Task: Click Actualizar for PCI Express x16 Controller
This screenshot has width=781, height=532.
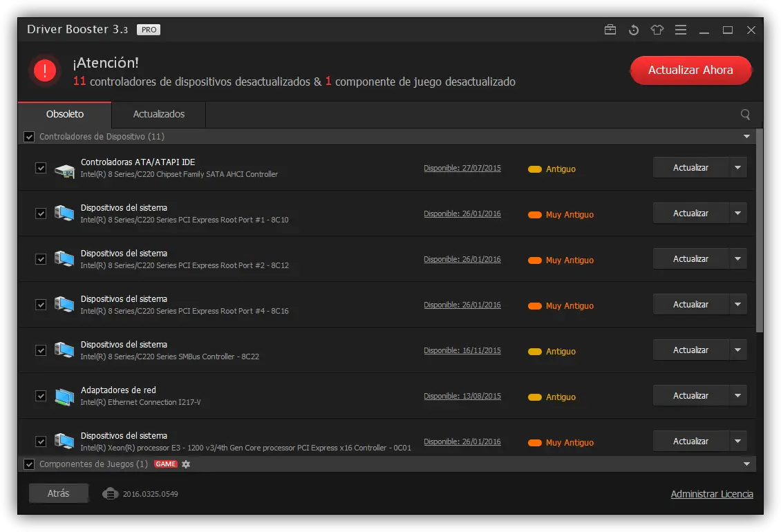Action: (x=691, y=441)
